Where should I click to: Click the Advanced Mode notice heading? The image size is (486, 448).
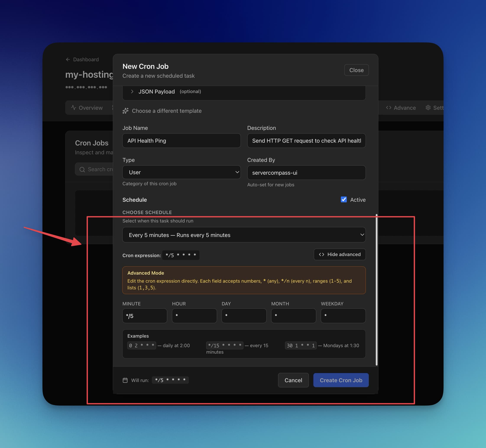coord(146,273)
